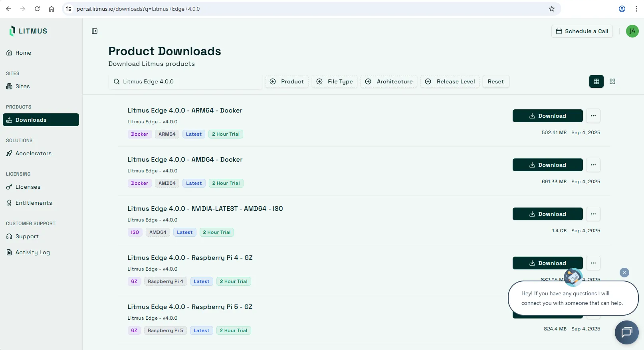Click 2 Hour Trial tag on ARM64 row
The image size is (644, 350).
226,134
